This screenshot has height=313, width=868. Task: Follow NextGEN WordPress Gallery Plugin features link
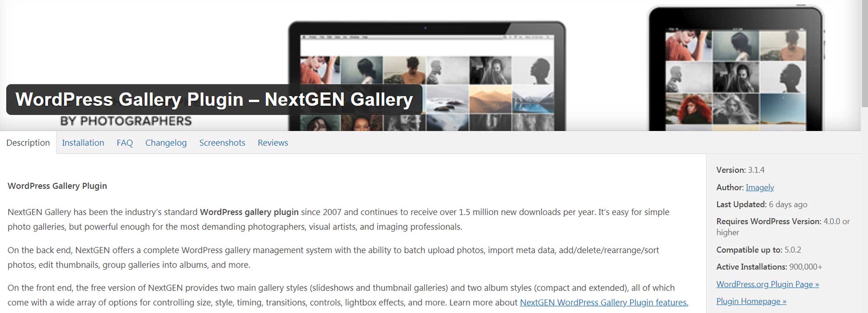click(x=604, y=303)
